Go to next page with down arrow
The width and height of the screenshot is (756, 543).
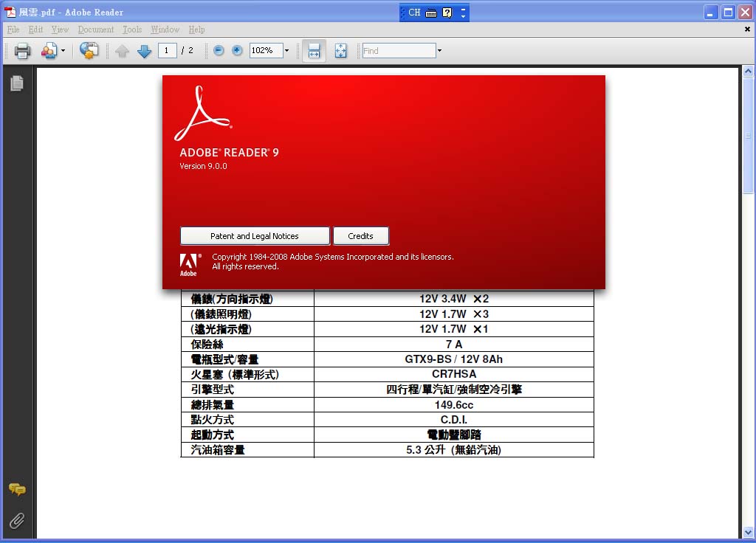coord(144,51)
